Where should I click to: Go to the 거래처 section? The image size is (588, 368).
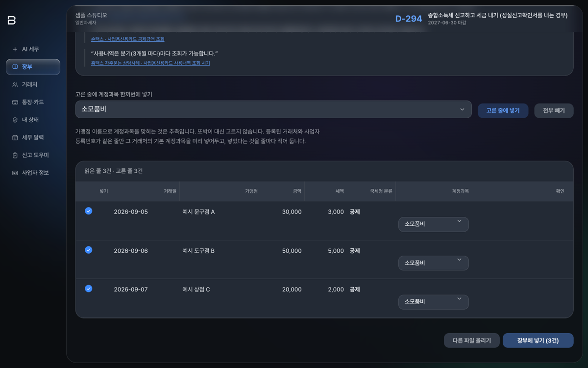(x=33, y=84)
